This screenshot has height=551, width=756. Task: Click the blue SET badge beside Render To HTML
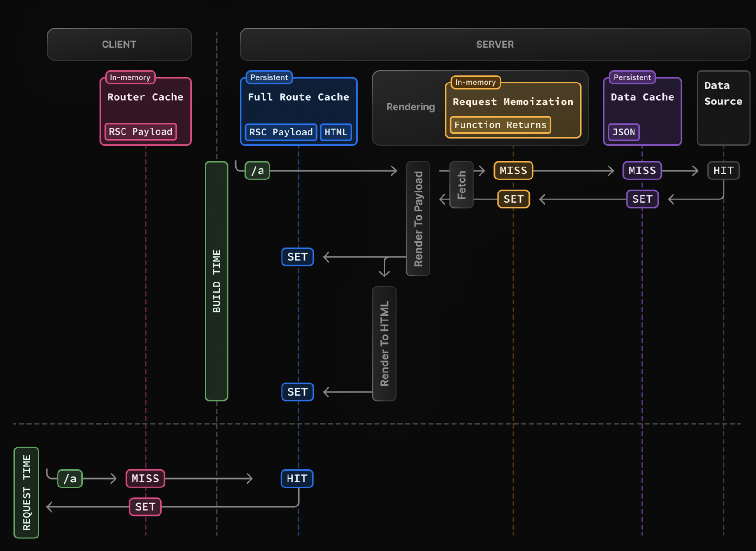[x=297, y=392]
